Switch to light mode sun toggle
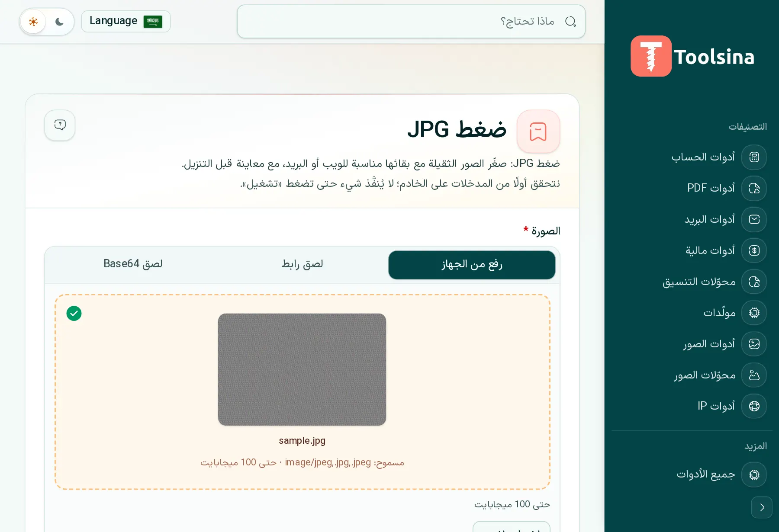The image size is (779, 532). point(34,22)
